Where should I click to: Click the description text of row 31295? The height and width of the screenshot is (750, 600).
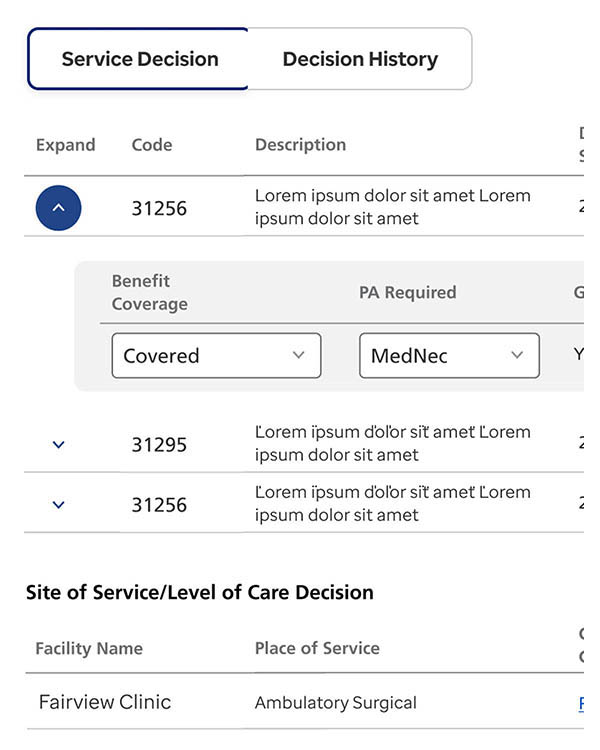coord(392,444)
